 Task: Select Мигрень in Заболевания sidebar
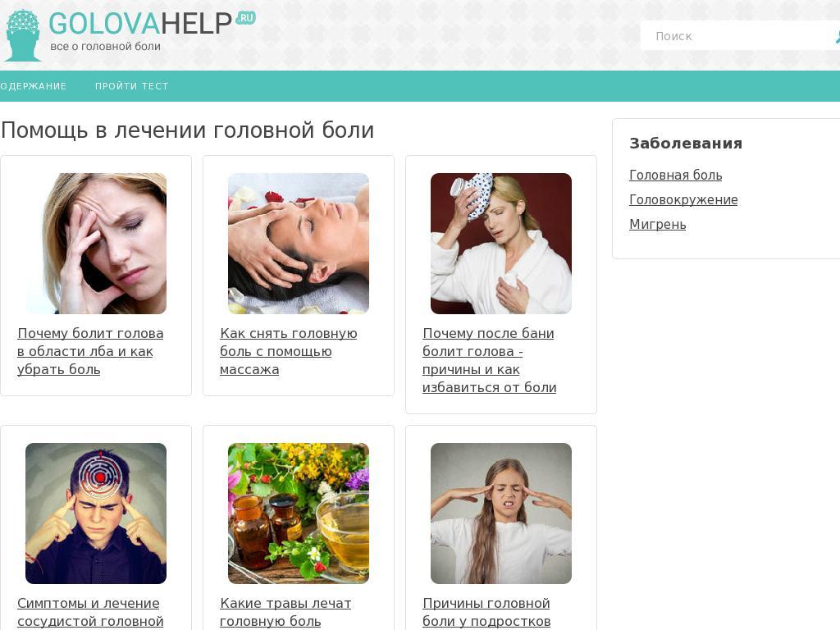tap(657, 225)
